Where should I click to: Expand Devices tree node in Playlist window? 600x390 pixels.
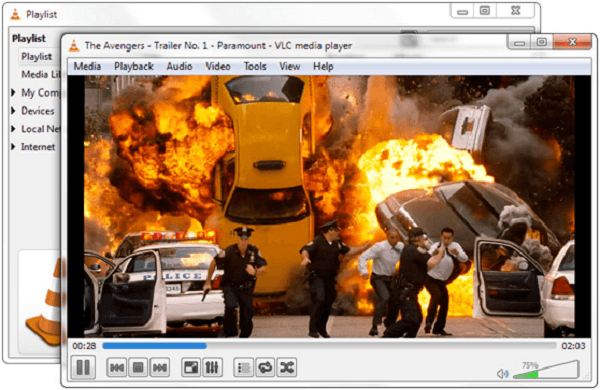13,111
